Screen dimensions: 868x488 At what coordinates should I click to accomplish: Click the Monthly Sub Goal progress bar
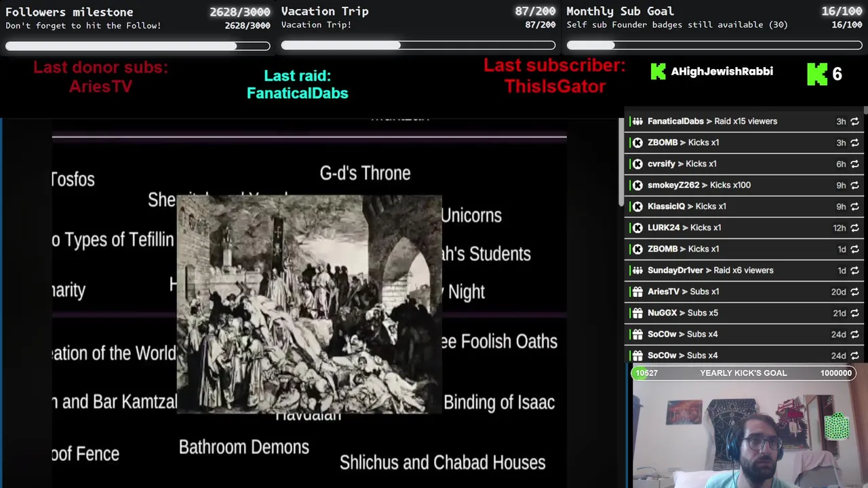pyautogui.click(x=714, y=45)
